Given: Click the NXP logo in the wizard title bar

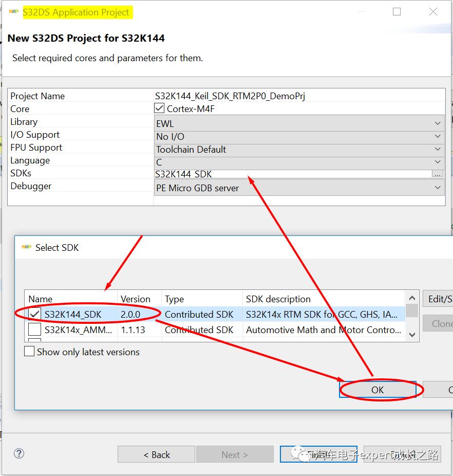Looking at the screenshot, I should pyautogui.click(x=13, y=11).
